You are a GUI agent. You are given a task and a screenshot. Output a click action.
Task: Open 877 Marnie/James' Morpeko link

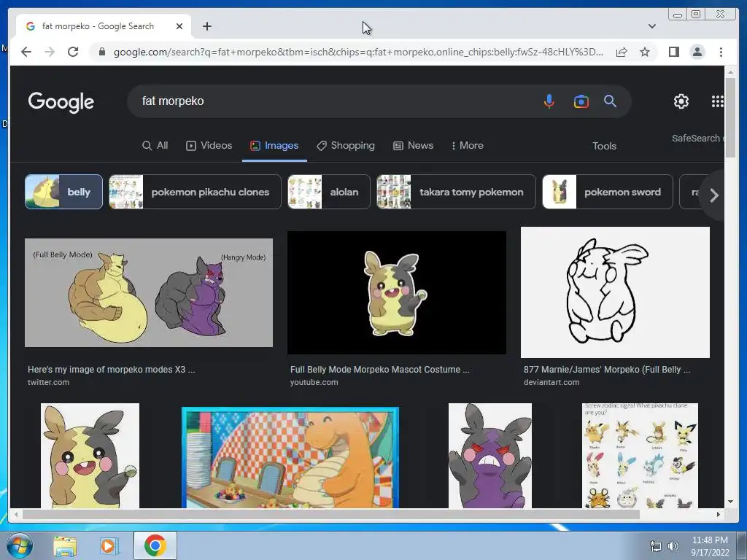pos(606,370)
